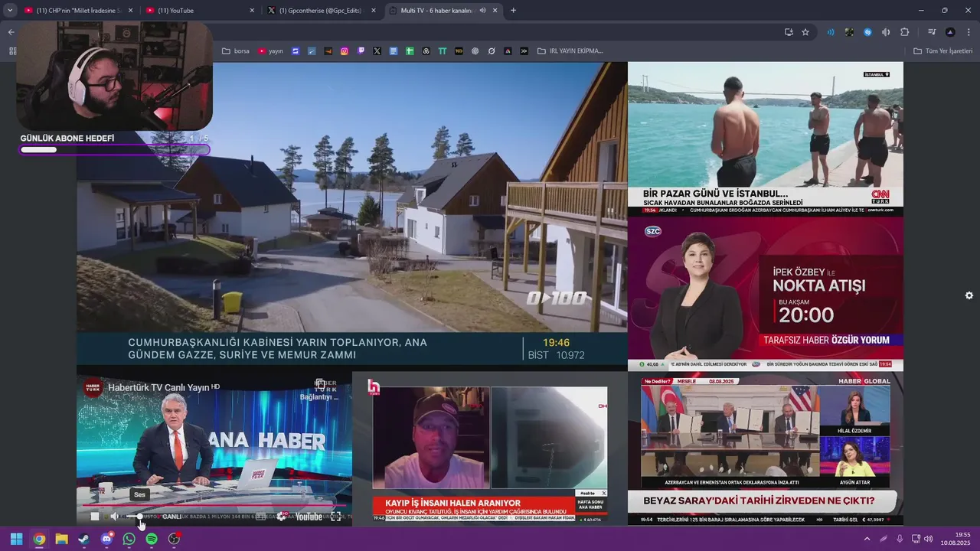
Task: Open Chrome's three-dot menu
Action: click(x=969, y=32)
